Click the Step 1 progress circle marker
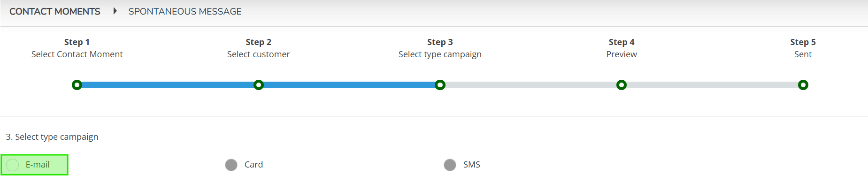The height and width of the screenshot is (183, 868). click(x=77, y=85)
